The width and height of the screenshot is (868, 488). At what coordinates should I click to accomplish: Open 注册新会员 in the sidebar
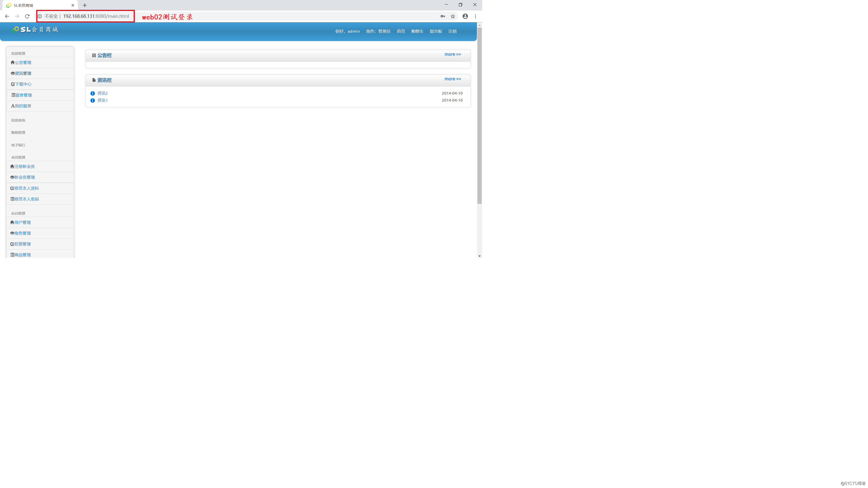click(40, 167)
